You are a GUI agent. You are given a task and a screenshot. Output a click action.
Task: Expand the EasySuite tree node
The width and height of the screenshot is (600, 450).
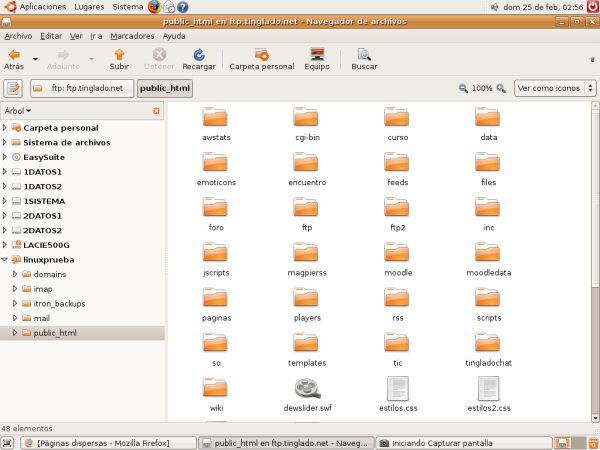pos(5,157)
